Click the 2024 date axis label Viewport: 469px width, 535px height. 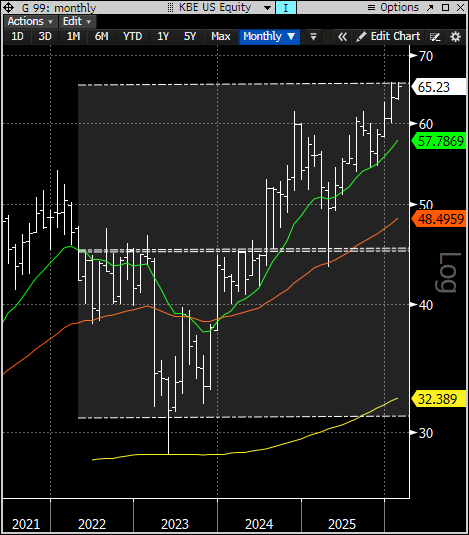click(259, 524)
